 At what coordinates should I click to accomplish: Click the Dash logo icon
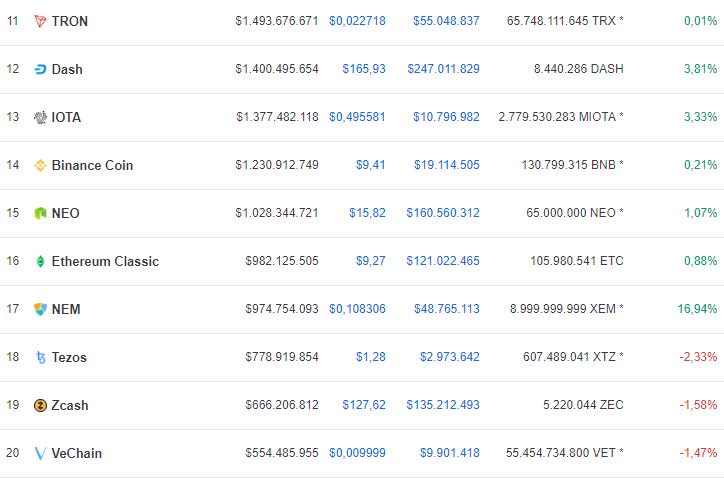point(40,69)
